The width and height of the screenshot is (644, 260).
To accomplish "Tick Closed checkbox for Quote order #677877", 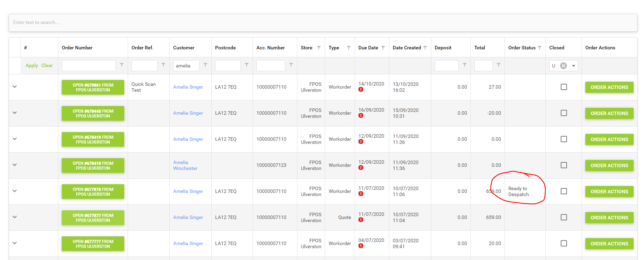I will (564, 217).
